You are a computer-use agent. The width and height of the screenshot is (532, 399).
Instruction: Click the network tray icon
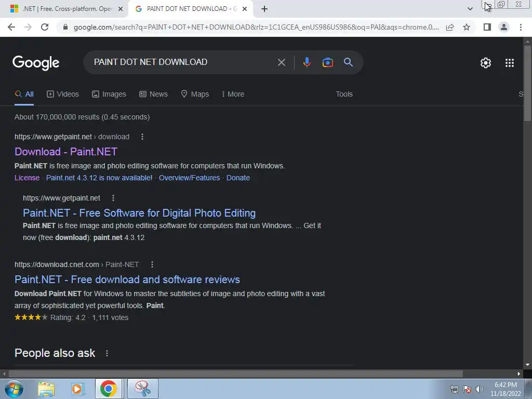(454, 389)
